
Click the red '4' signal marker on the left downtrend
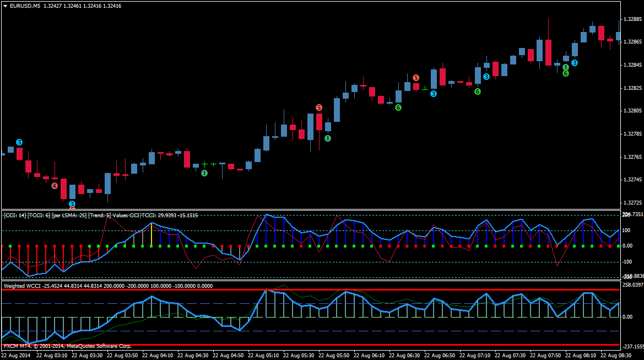54,186
